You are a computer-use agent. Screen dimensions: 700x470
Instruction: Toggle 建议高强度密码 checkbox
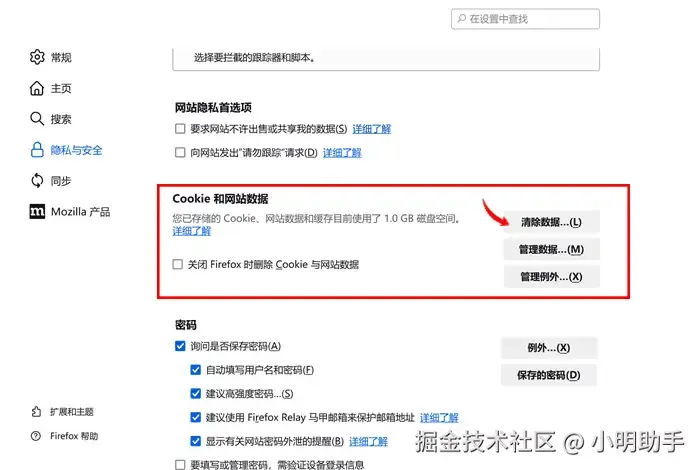196,394
